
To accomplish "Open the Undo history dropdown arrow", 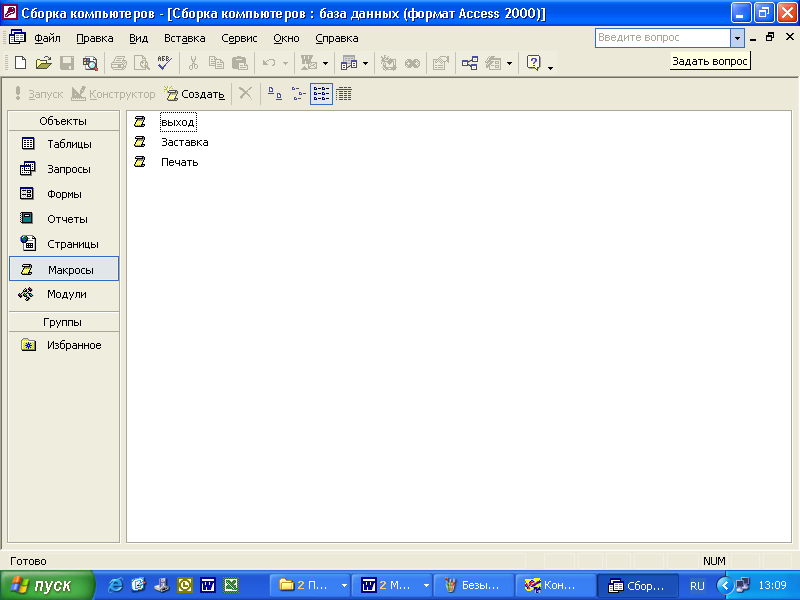I will pos(285,64).
